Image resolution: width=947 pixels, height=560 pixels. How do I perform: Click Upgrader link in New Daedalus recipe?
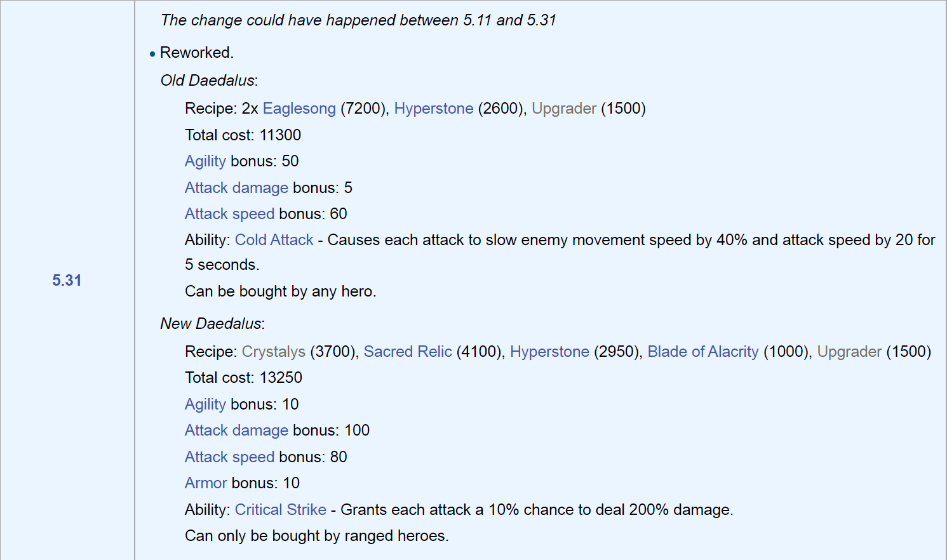coord(849,352)
